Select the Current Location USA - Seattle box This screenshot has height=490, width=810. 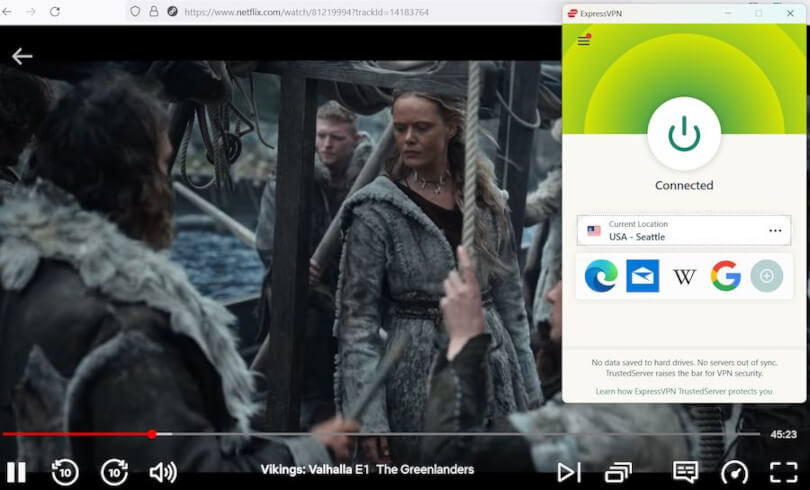(x=683, y=230)
